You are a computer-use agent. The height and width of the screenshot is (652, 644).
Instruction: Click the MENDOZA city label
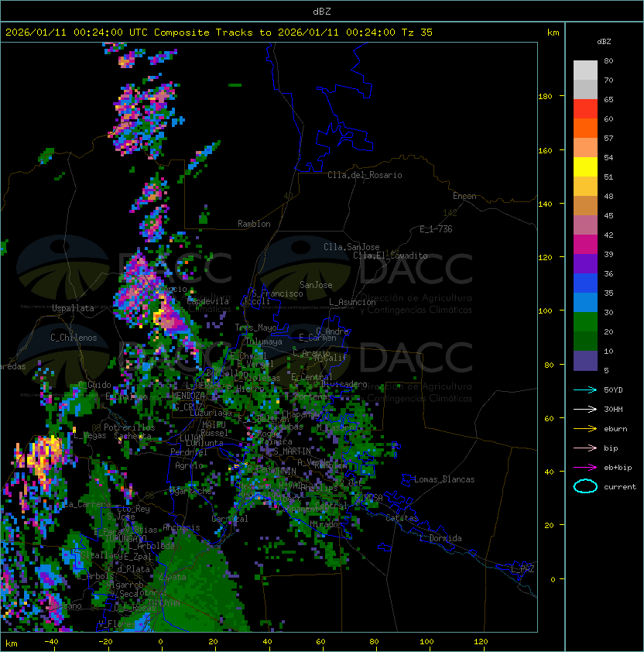pos(188,396)
